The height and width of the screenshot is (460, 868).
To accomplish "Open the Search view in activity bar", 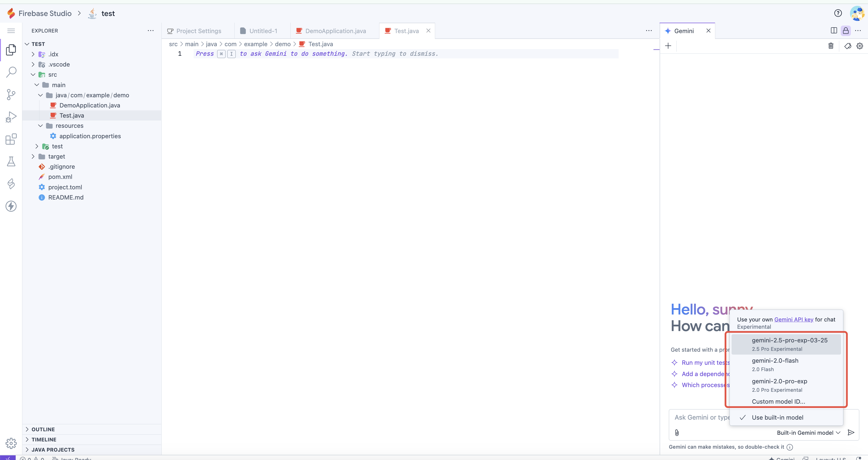I will click(x=11, y=72).
